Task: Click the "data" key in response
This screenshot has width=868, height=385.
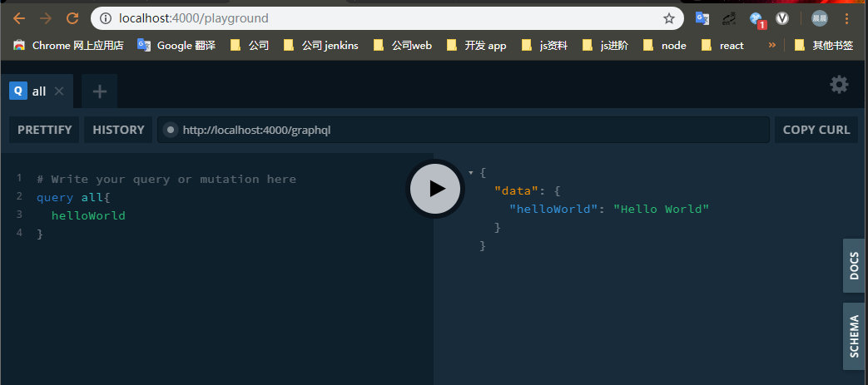Action: pos(516,191)
